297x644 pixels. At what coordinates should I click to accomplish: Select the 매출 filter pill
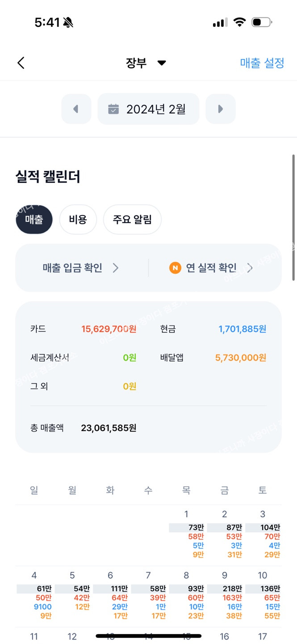click(34, 220)
